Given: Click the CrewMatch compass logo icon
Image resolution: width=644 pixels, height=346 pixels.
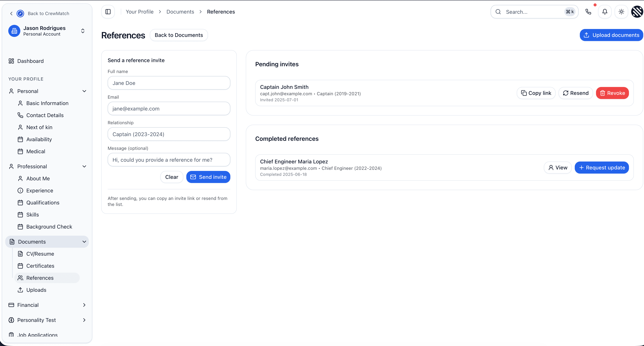Looking at the screenshot, I should [x=20, y=14].
